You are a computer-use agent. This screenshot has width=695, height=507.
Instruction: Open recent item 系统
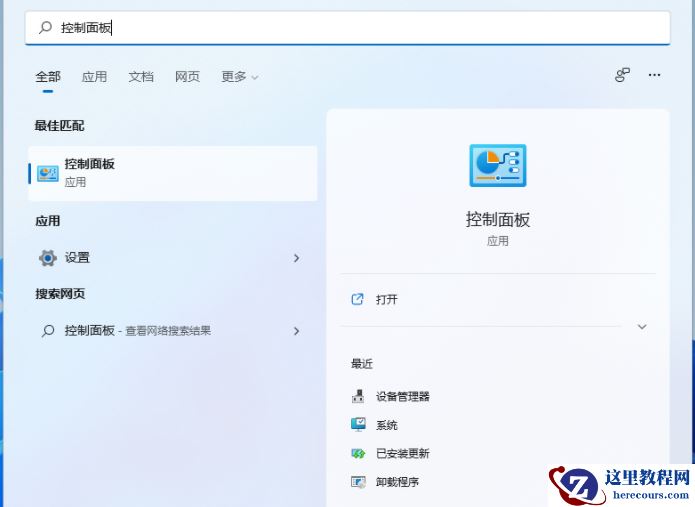pyautogui.click(x=387, y=425)
